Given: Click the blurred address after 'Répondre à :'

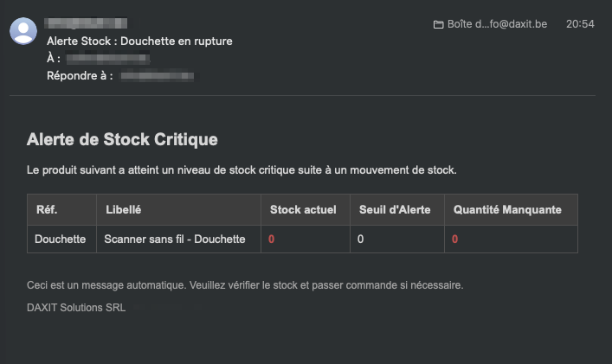Looking at the screenshot, I should [x=157, y=76].
